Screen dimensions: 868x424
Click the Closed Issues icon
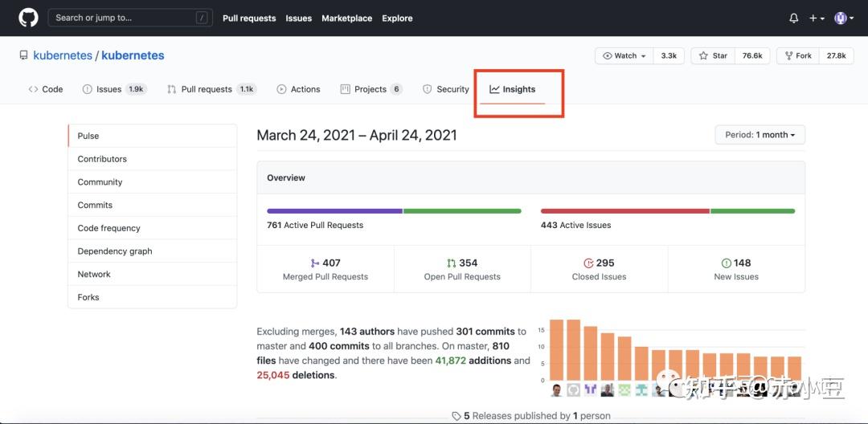pos(588,263)
